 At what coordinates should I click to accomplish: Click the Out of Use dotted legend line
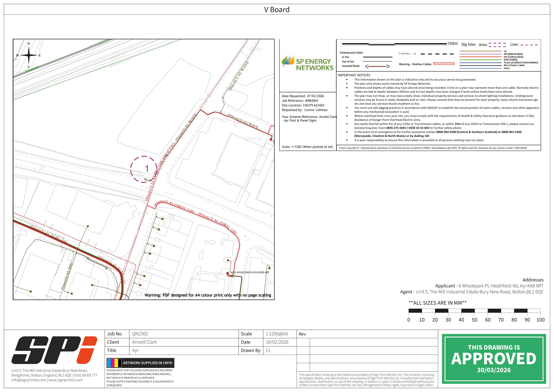coord(378,62)
